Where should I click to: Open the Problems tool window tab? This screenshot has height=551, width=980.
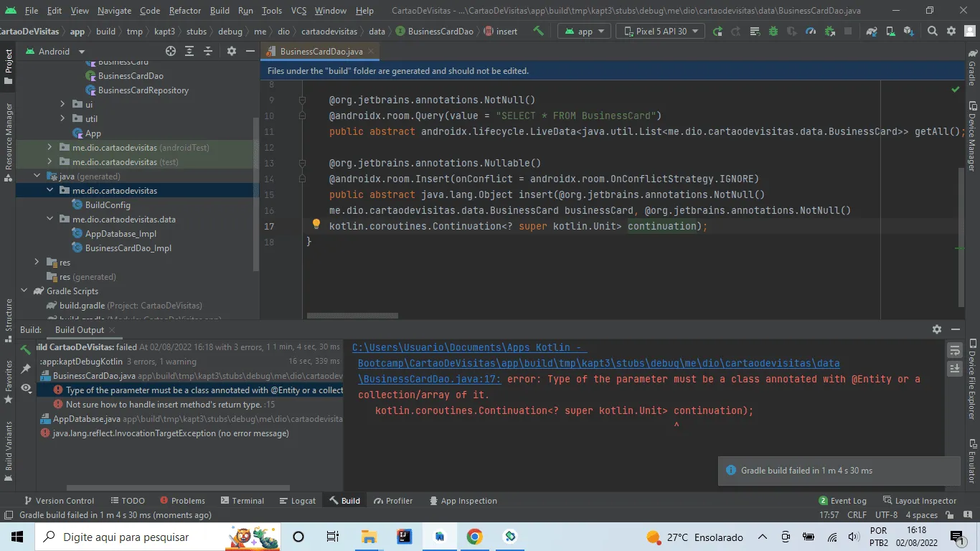coord(182,501)
